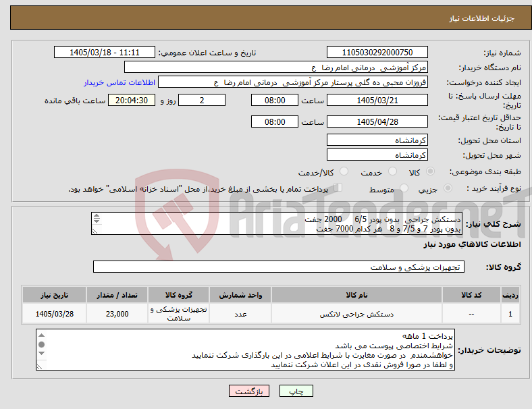Click the buyer notes text area
532x409 pixels.
(245, 350)
